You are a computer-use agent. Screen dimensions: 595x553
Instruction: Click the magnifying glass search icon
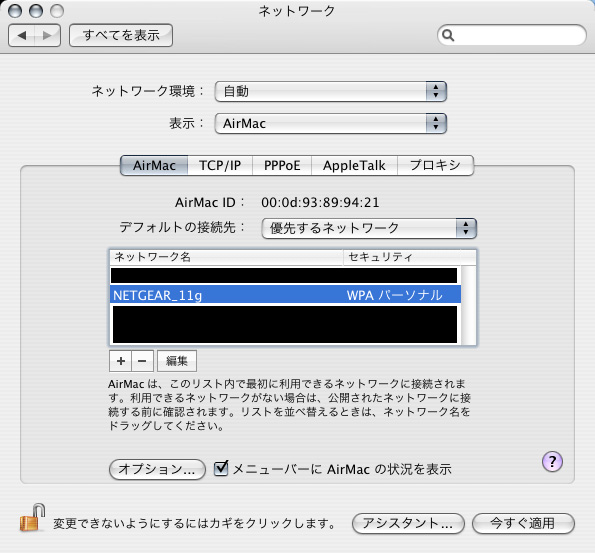point(448,35)
